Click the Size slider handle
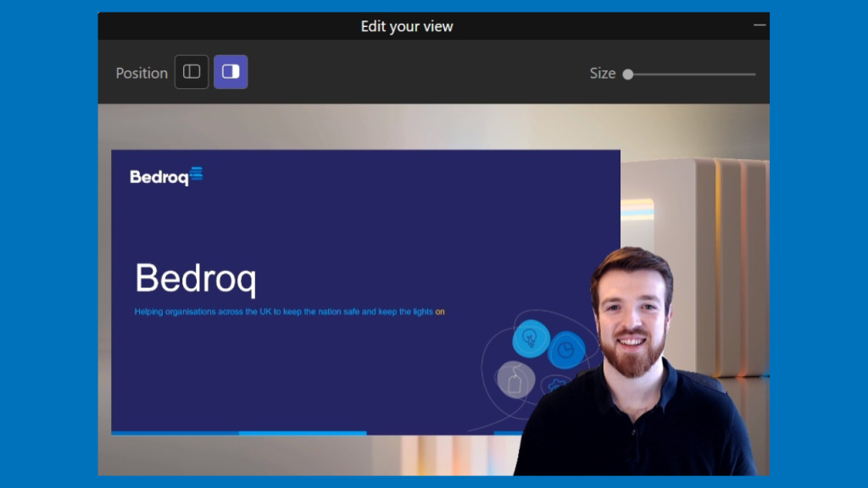Viewport: 868px width, 488px height. [627, 75]
